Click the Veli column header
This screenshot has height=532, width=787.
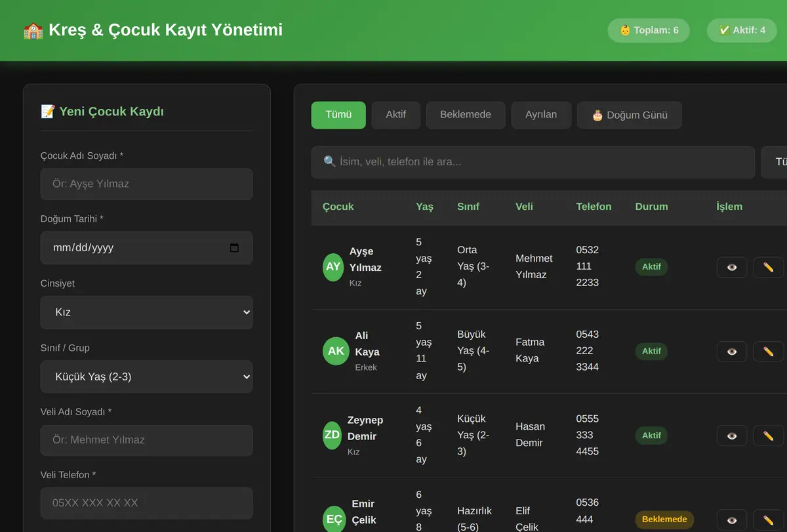point(524,207)
